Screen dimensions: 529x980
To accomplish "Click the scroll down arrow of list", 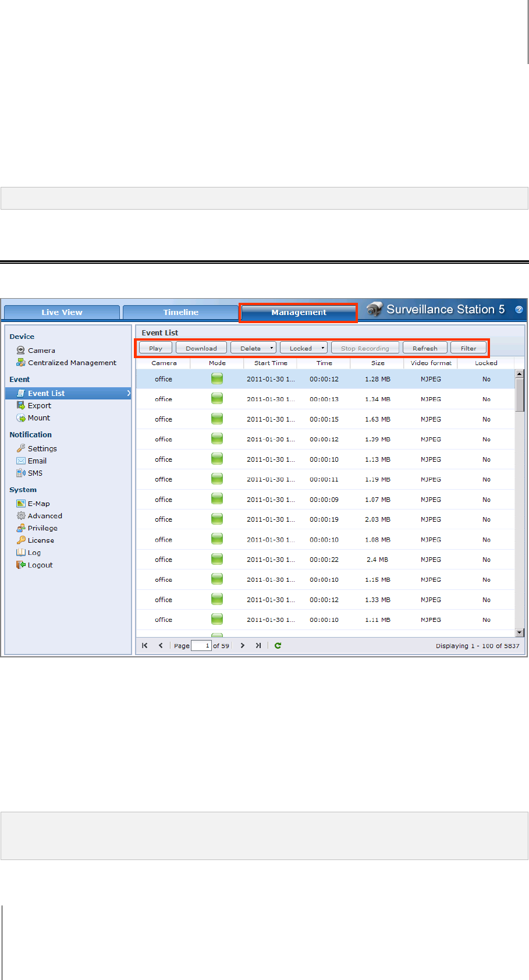I will [520, 632].
